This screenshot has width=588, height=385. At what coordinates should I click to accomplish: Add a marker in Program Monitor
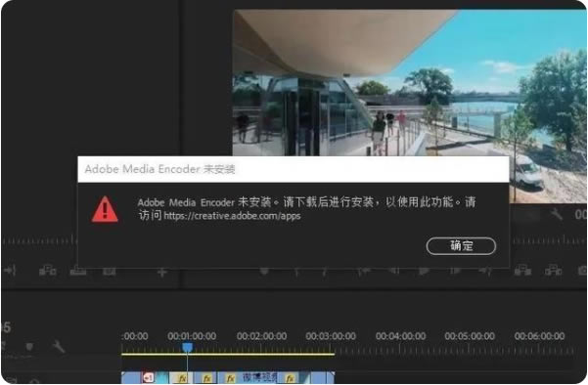(x=264, y=271)
